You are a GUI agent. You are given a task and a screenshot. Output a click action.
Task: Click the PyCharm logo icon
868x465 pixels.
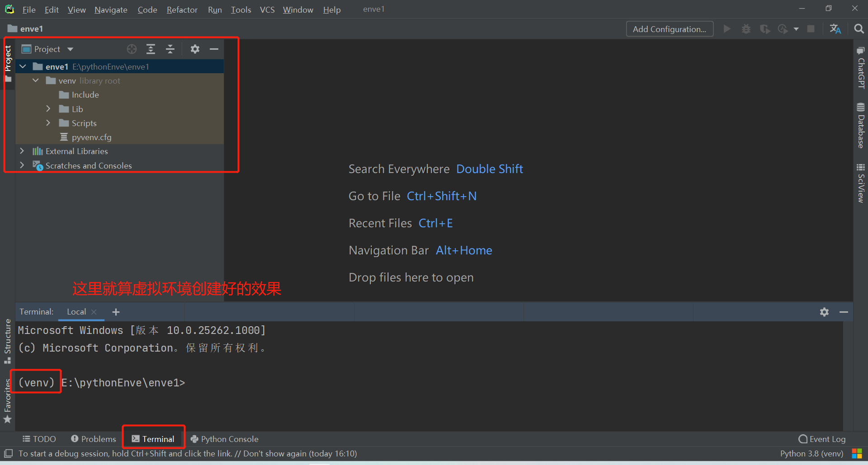tap(9, 9)
